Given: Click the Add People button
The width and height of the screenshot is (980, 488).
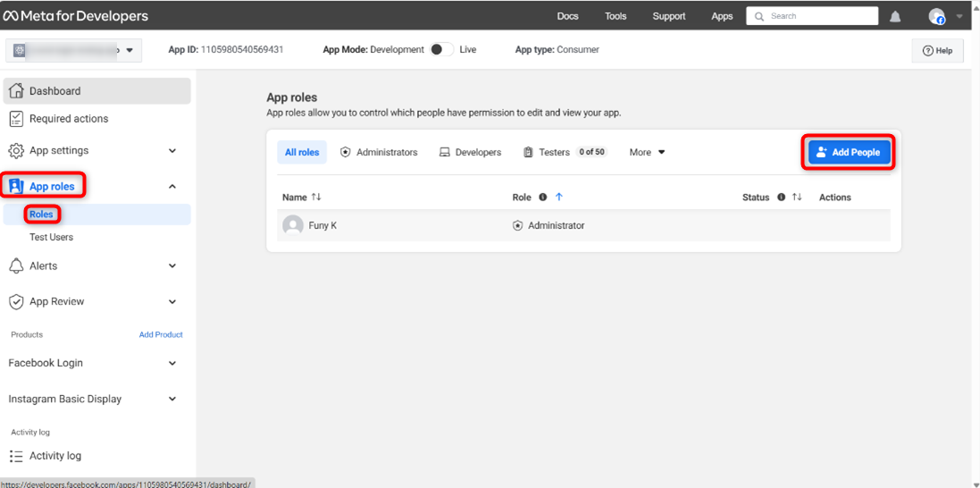Looking at the screenshot, I should click(x=849, y=152).
